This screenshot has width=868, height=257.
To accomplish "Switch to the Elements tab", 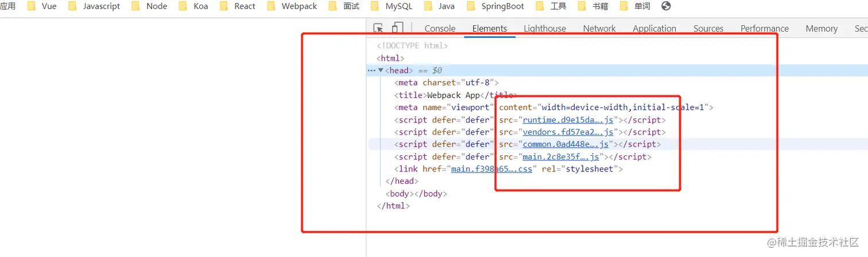I will click(x=490, y=28).
